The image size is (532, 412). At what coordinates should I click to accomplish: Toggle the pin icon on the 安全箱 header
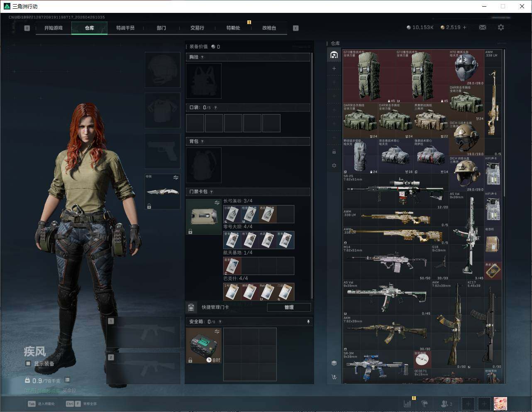(x=308, y=321)
